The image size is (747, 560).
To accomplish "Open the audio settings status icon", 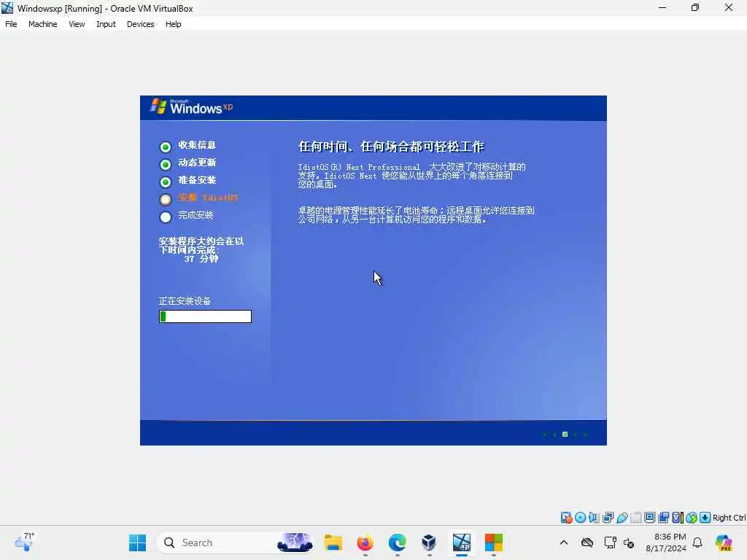I will pyautogui.click(x=594, y=518).
